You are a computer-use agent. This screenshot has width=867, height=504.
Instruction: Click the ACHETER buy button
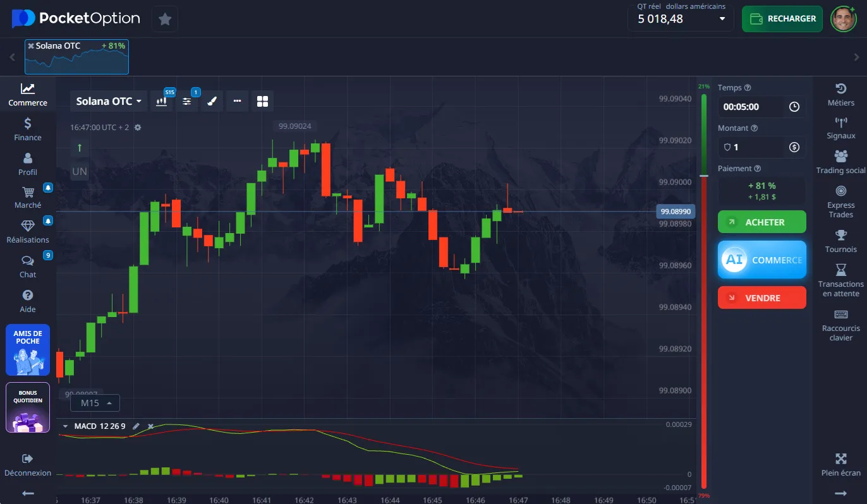click(x=762, y=222)
